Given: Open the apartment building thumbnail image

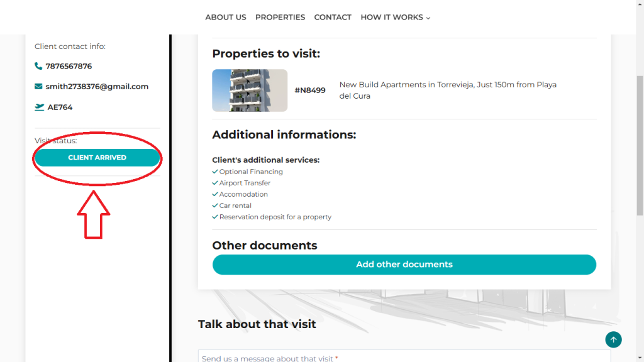Looking at the screenshot, I should (250, 90).
